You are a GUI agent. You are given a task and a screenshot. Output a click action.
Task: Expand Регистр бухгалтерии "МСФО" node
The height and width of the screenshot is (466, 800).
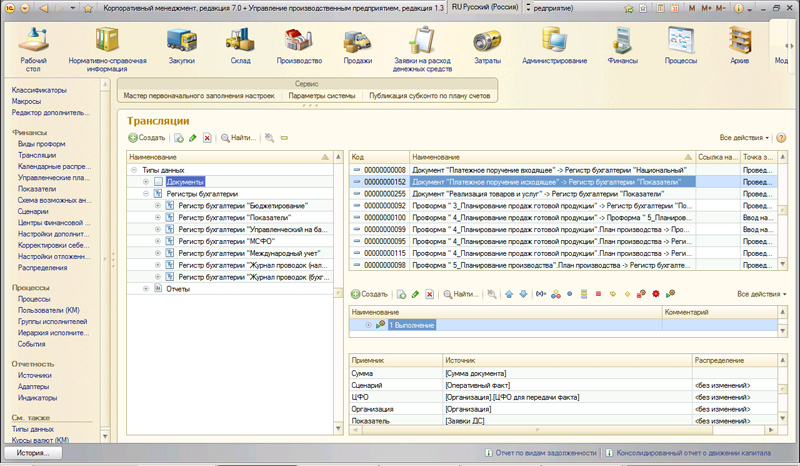[x=157, y=241]
